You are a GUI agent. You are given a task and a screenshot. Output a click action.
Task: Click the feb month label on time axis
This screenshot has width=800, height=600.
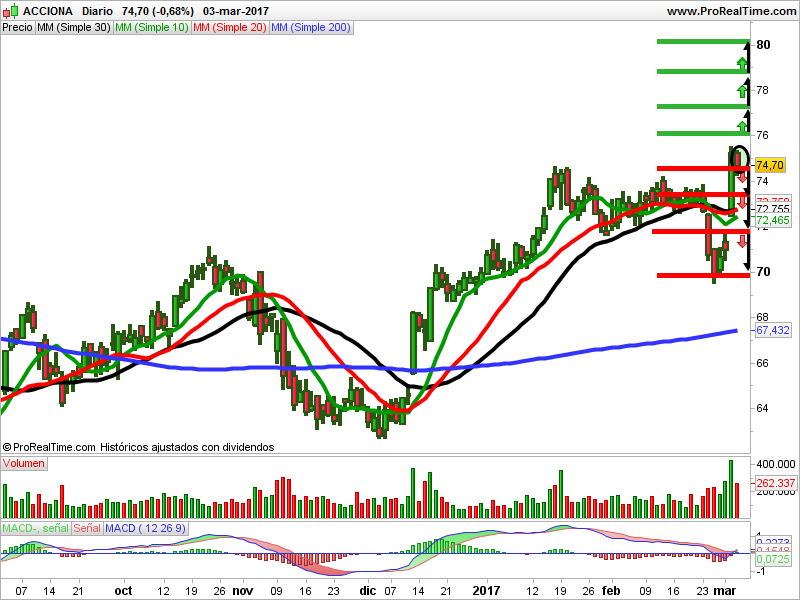pos(611,590)
